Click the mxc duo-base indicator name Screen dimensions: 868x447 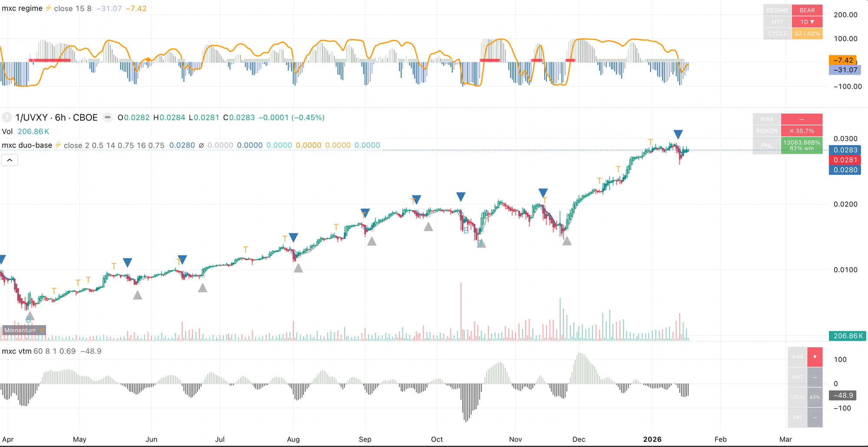click(x=27, y=145)
